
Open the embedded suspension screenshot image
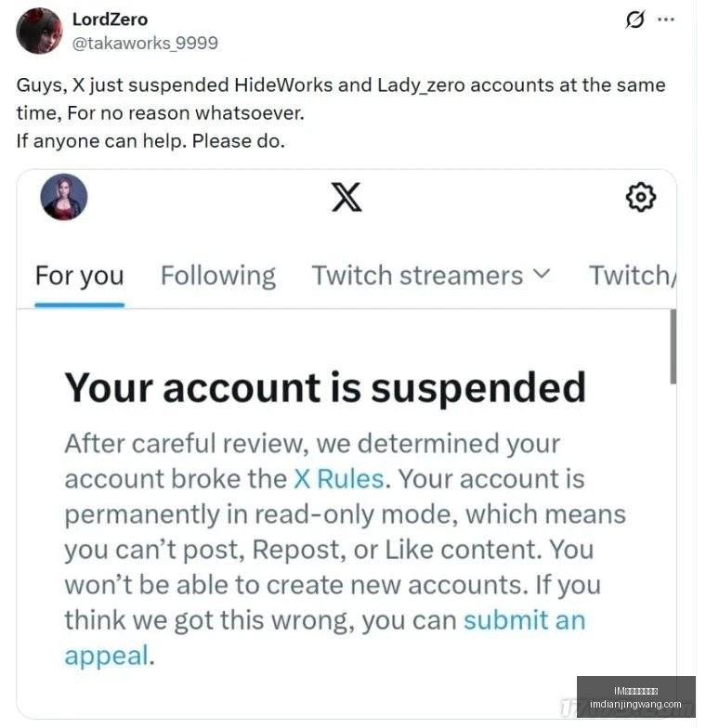(346, 444)
